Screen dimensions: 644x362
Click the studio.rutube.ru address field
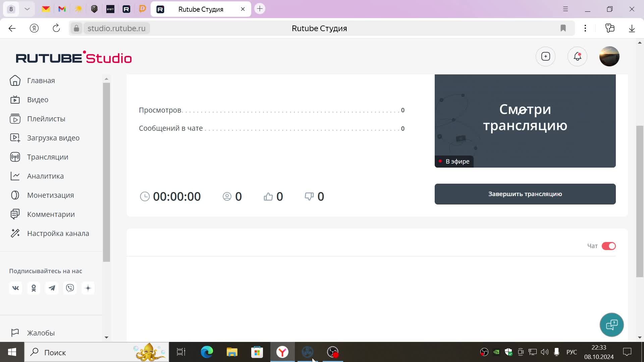click(116, 28)
